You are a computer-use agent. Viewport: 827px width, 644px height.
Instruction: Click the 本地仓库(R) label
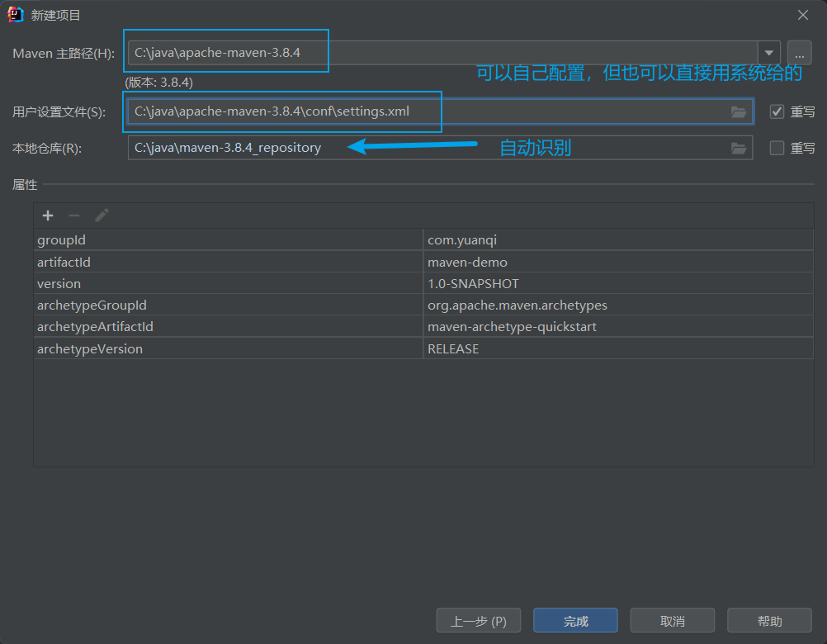(x=47, y=149)
